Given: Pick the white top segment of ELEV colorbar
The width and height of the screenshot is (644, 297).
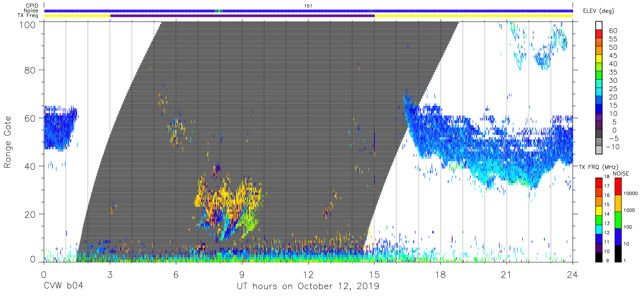Looking at the screenshot, I should coord(599,26).
